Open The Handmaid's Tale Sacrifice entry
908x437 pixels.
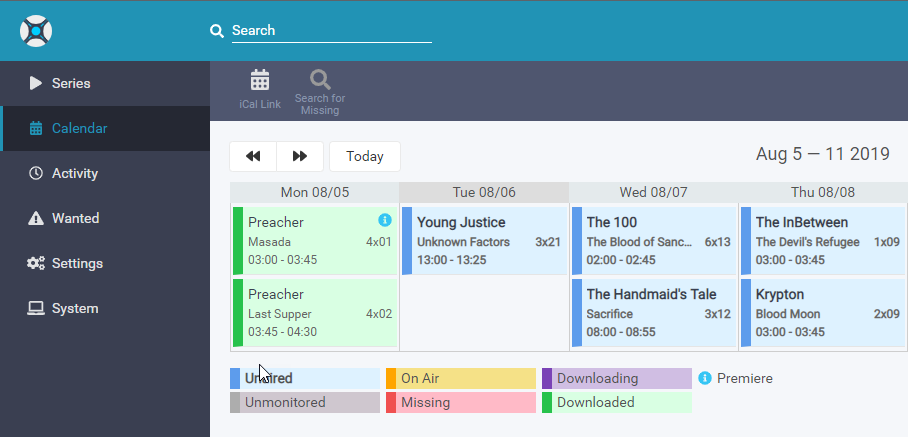point(655,312)
